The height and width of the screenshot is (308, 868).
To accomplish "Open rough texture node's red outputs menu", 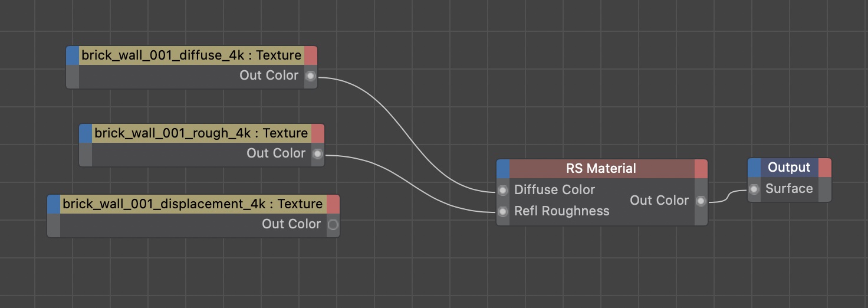I will tap(317, 133).
